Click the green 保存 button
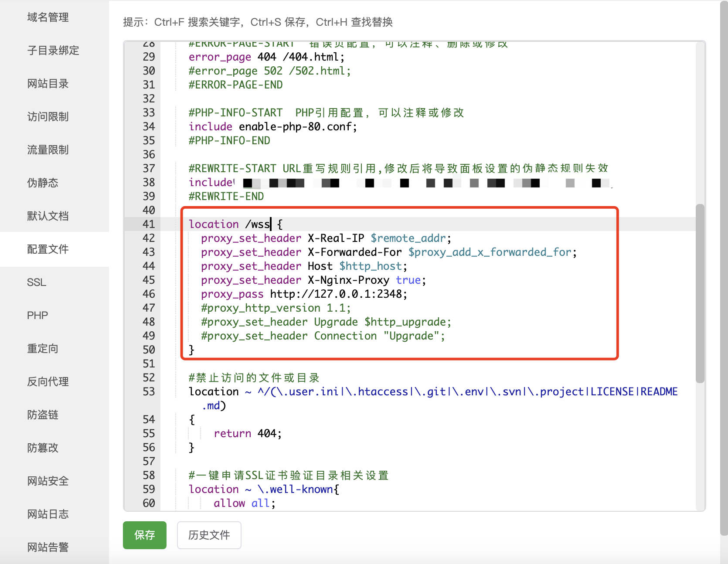 click(x=145, y=535)
